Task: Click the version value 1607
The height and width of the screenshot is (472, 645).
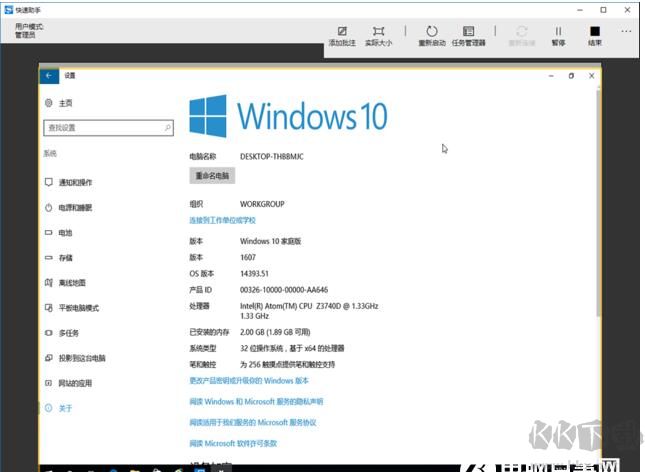Action: click(x=248, y=257)
